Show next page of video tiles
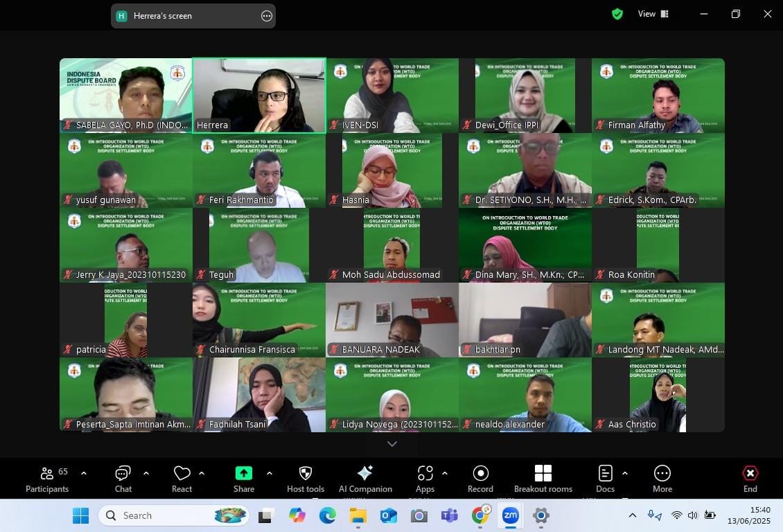The image size is (783, 532). [x=392, y=444]
